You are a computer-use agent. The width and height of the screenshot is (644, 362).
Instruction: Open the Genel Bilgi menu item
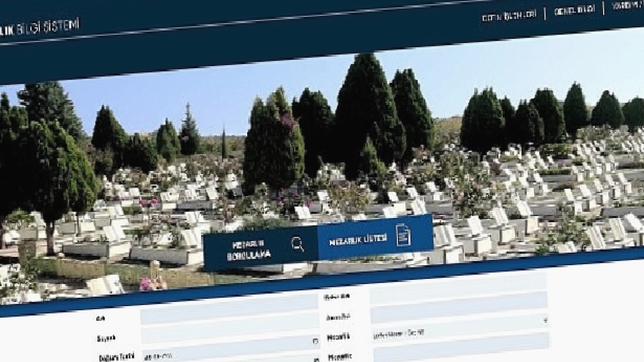574,10
